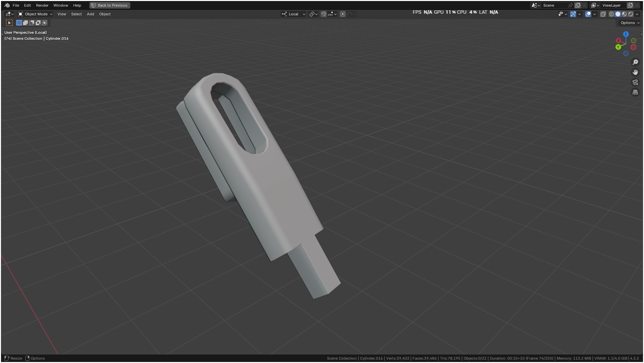Open the shading options dropdown arrow
The width and height of the screenshot is (644, 363).
coord(637,14)
